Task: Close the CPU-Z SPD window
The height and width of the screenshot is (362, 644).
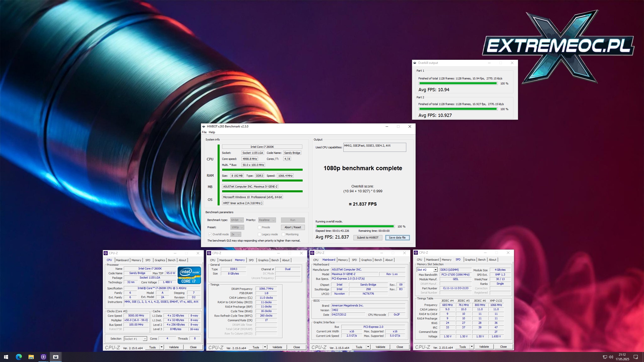Action: 508,253
